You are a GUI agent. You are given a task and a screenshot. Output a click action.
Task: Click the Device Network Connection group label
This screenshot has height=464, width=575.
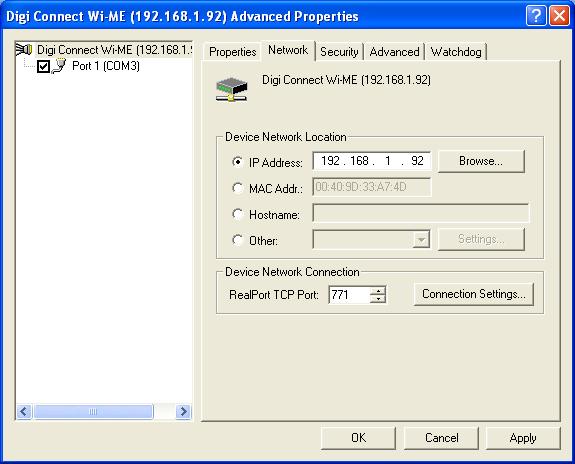[292, 272]
